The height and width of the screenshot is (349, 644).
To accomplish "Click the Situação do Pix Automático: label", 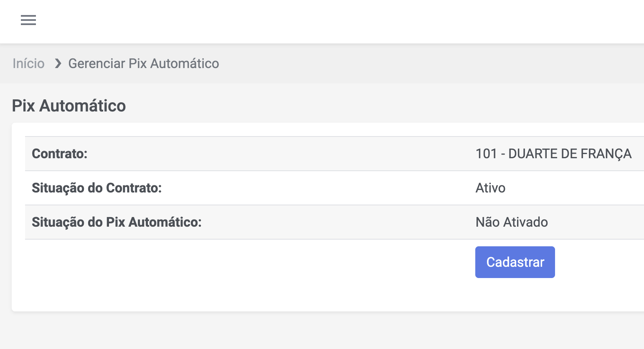I will point(117,222).
